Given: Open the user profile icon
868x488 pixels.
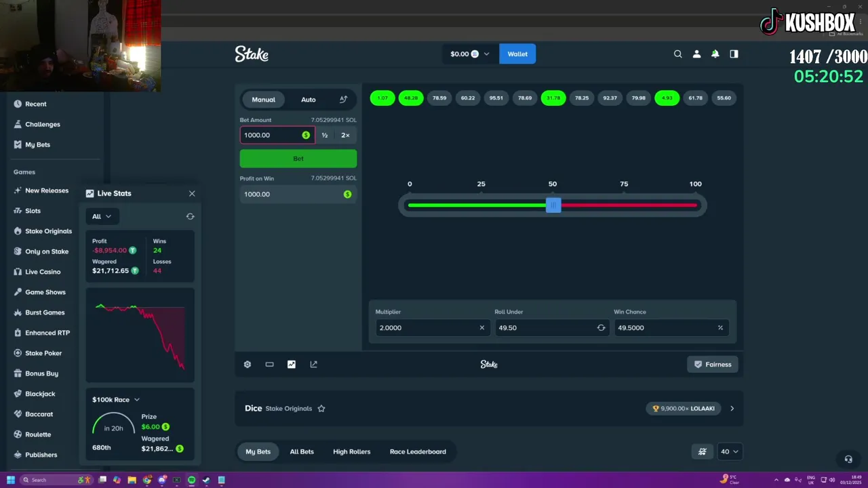Looking at the screenshot, I should 696,54.
